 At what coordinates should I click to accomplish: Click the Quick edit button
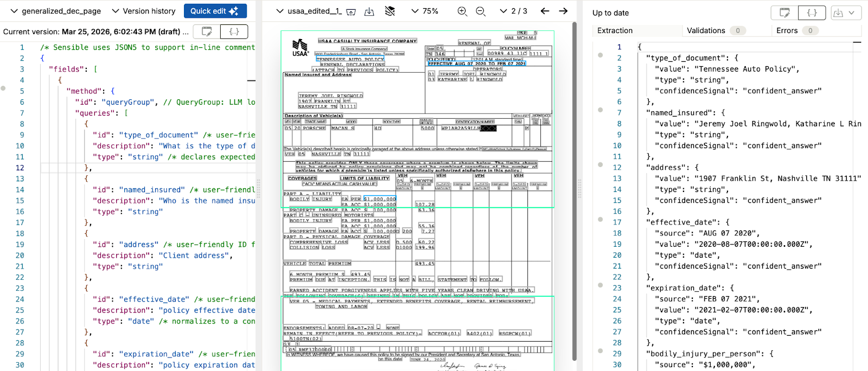tap(215, 11)
